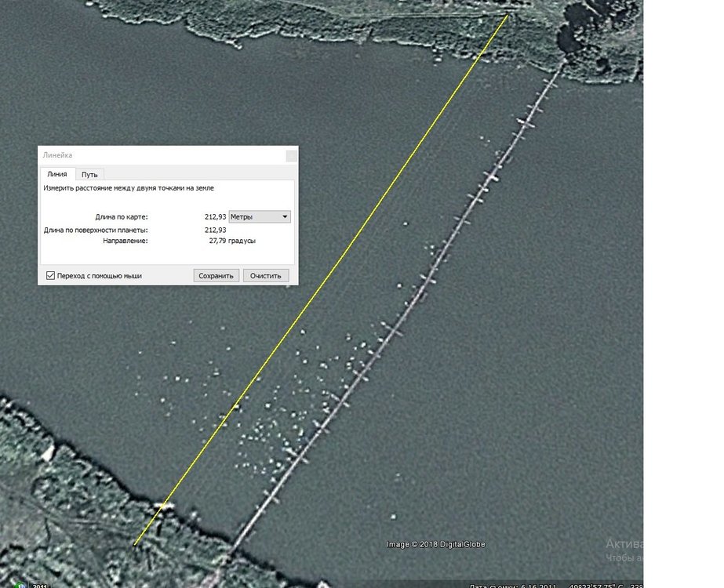
Task: Select the yellow line's bottom endpoint
Action: [x=135, y=544]
